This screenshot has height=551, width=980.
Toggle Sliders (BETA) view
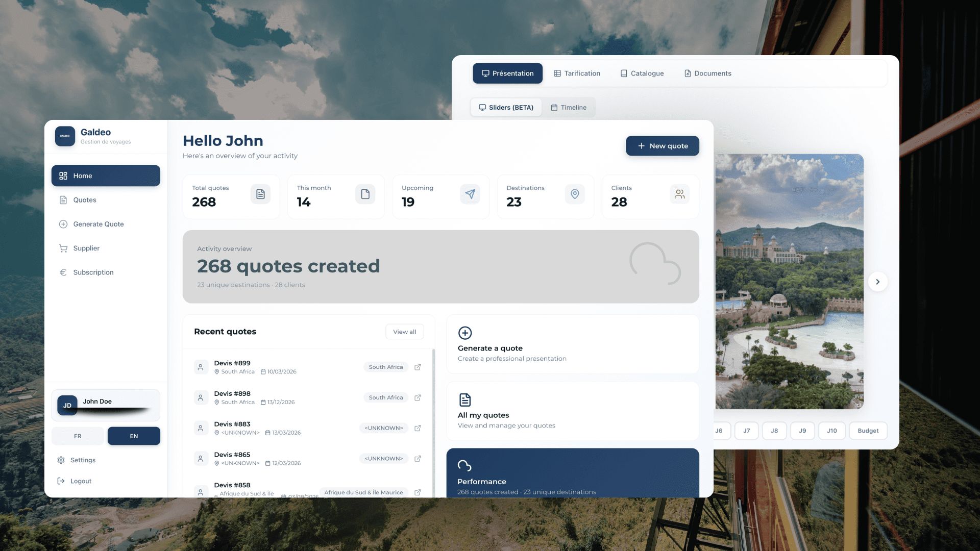pyautogui.click(x=506, y=108)
